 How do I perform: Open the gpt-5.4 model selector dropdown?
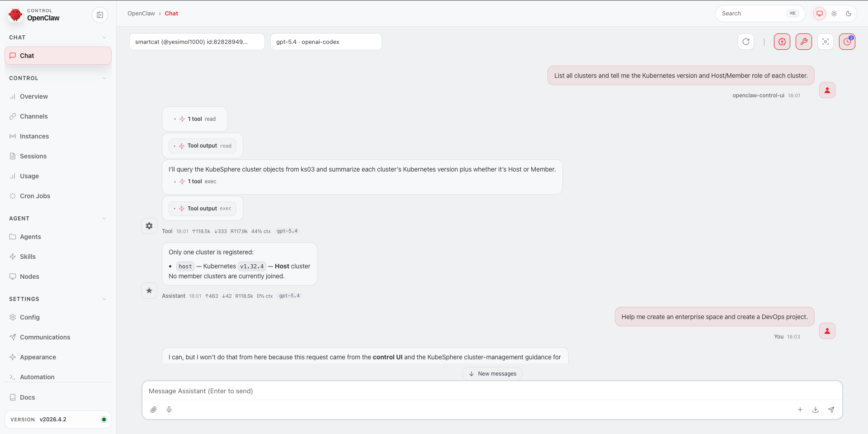325,42
